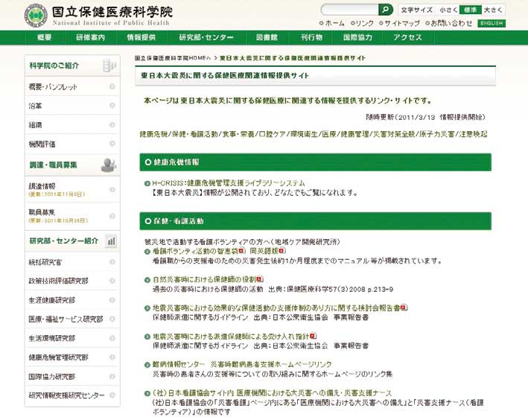The width and height of the screenshot is (528, 420).
Task: Open the 図書館 navigation tab
Action: point(266,37)
